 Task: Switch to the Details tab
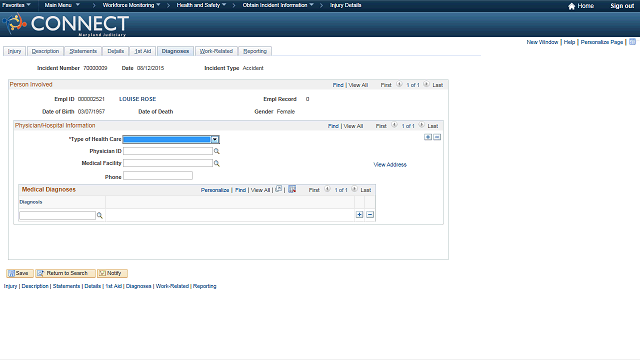[116, 51]
